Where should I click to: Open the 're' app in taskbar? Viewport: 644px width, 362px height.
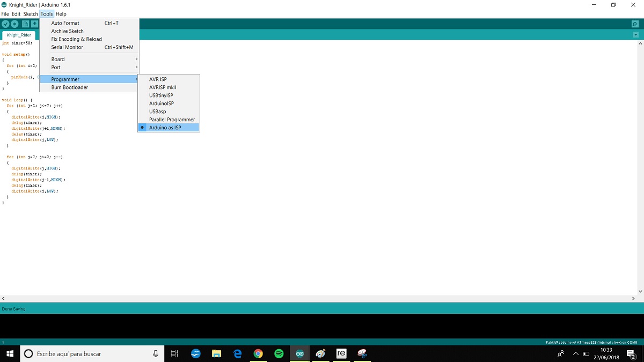coord(341,353)
